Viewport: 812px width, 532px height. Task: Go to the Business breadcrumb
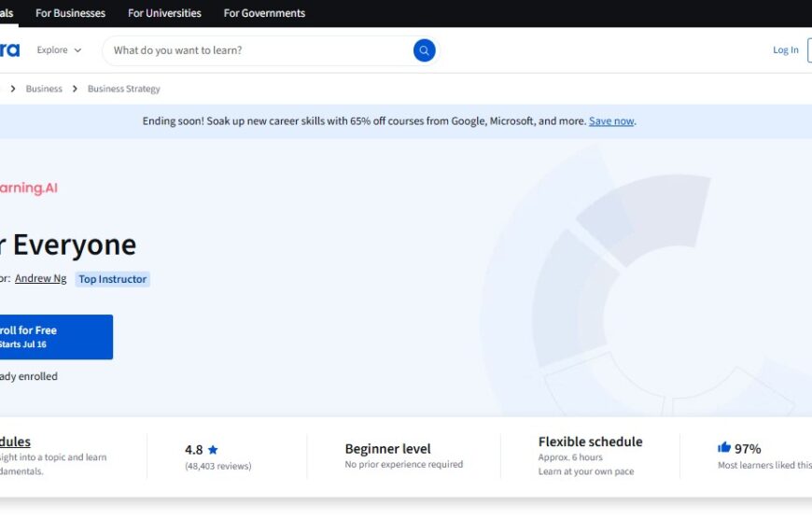point(44,90)
